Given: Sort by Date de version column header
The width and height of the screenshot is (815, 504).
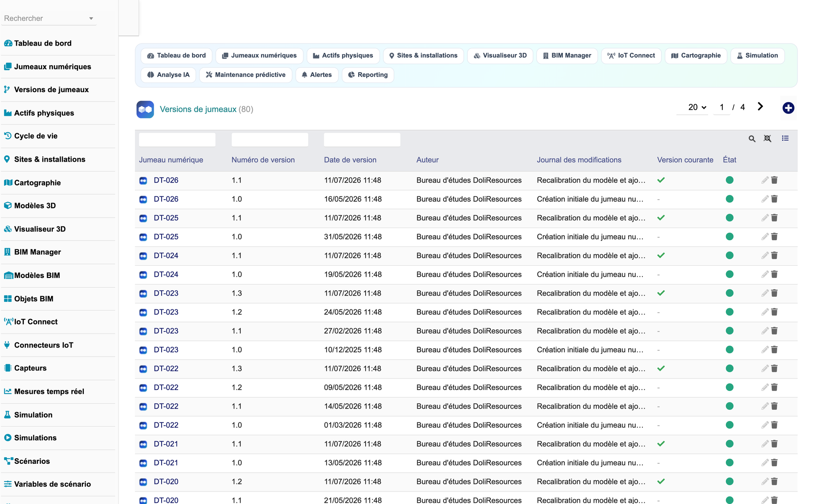Looking at the screenshot, I should coord(350,160).
